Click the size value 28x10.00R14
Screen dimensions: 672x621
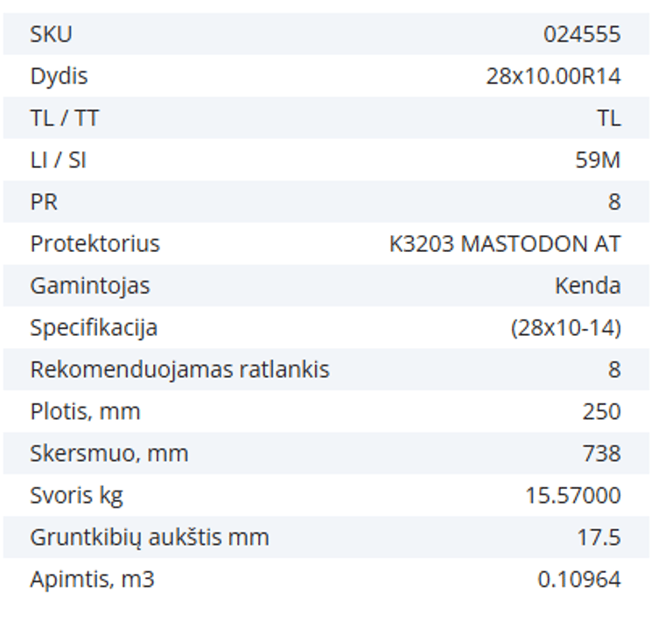[553, 76]
